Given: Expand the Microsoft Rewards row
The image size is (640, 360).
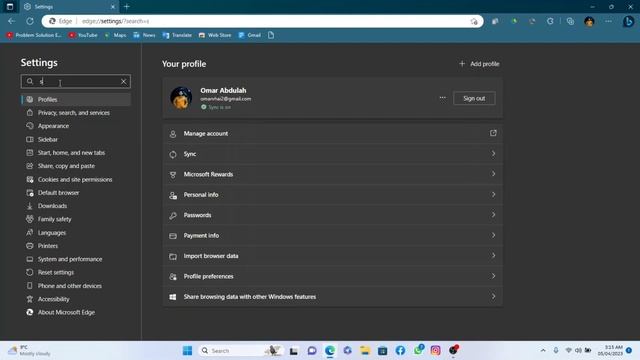Looking at the screenshot, I should (x=332, y=174).
